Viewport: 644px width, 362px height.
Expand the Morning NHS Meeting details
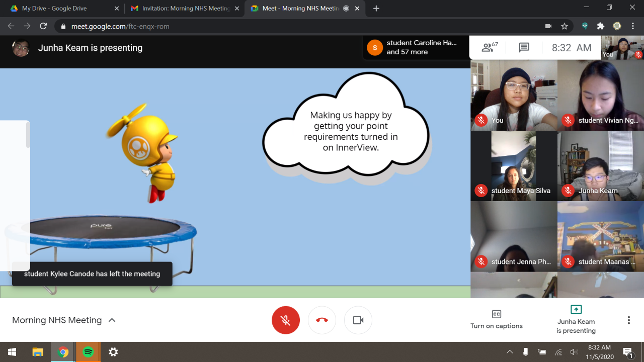pyautogui.click(x=112, y=320)
